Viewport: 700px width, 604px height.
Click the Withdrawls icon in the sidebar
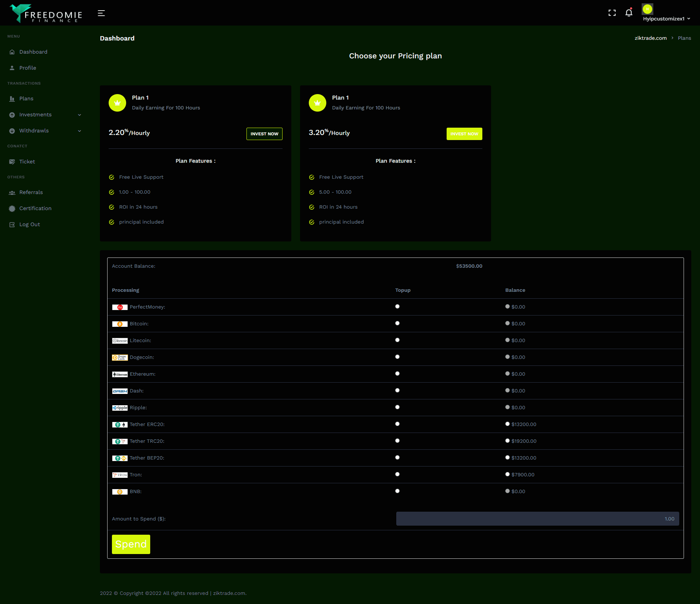click(12, 131)
